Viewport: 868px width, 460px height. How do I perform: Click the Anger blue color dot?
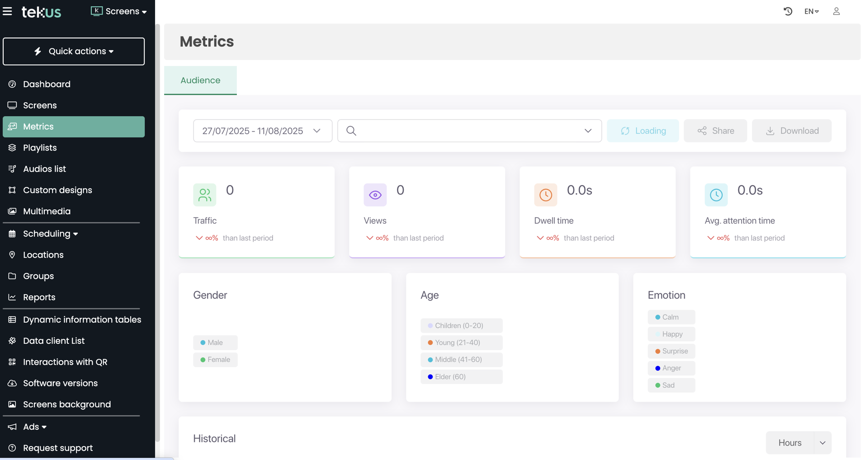[657, 368]
